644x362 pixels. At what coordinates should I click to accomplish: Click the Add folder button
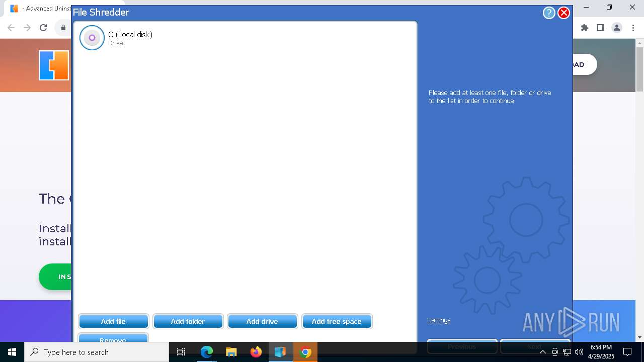pos(188,321)
